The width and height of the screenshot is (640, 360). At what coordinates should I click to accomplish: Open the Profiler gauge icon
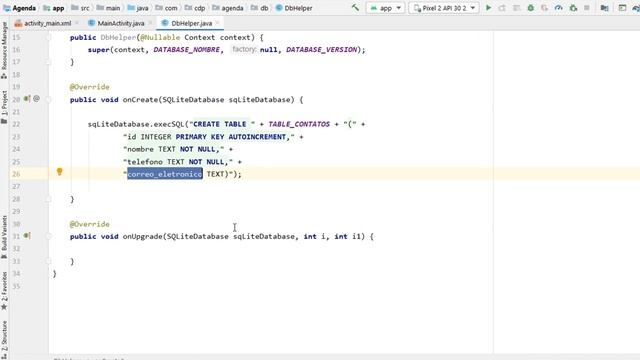coord(559,8)
